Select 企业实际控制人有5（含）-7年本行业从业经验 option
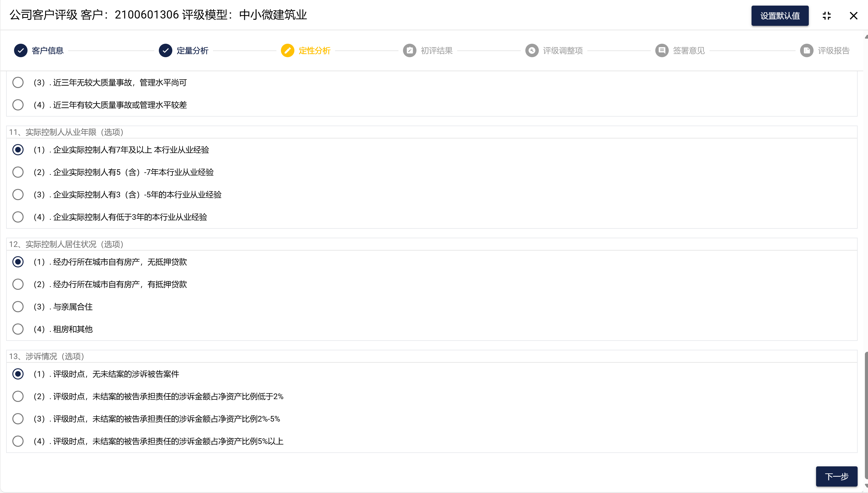This screenshot has width=868, height=493. (x=18, y=172)
